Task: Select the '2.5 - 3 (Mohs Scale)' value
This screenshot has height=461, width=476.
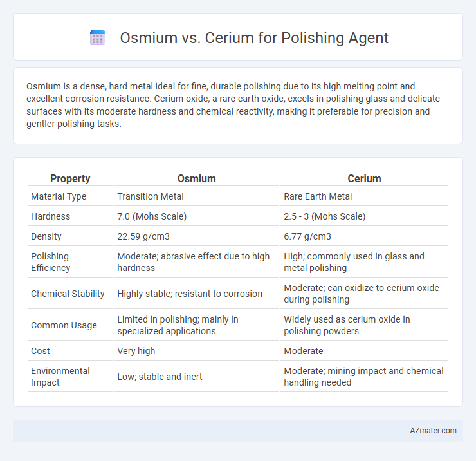Action: [x=325, y=216]
